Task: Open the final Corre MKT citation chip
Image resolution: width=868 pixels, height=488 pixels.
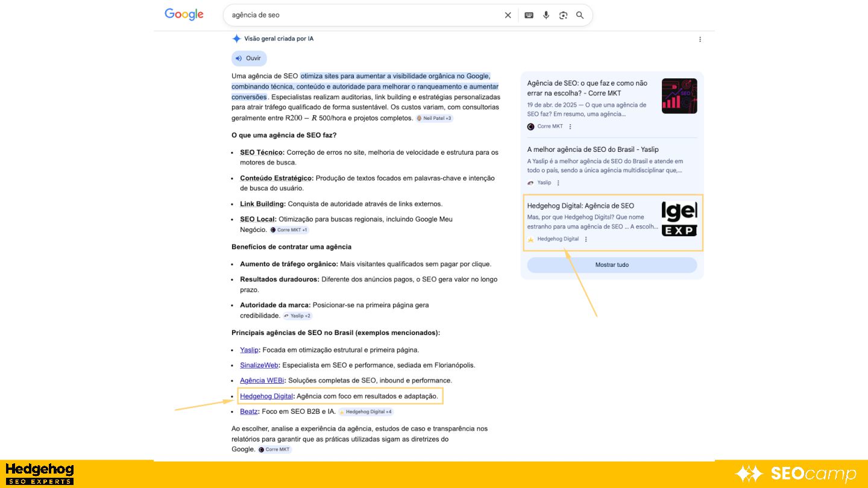Action: pyautogui.click(x=274, y=449)
